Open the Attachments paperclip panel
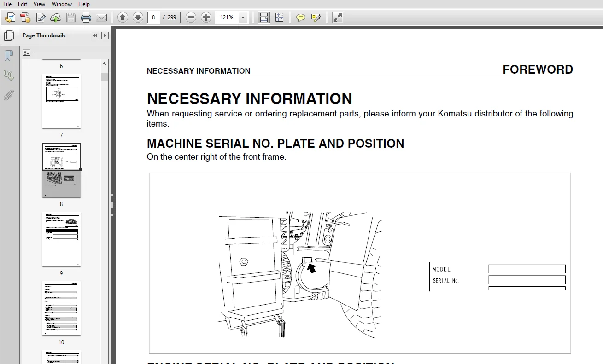The width and height of the screenshot is (603, 364). point(9,95)
